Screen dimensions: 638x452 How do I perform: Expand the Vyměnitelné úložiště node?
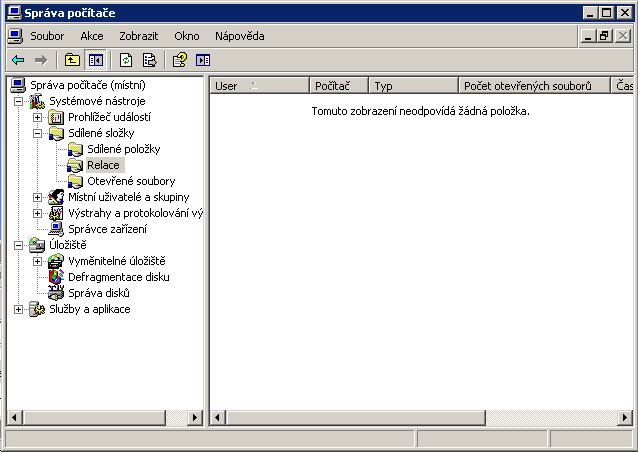point(37,261)
